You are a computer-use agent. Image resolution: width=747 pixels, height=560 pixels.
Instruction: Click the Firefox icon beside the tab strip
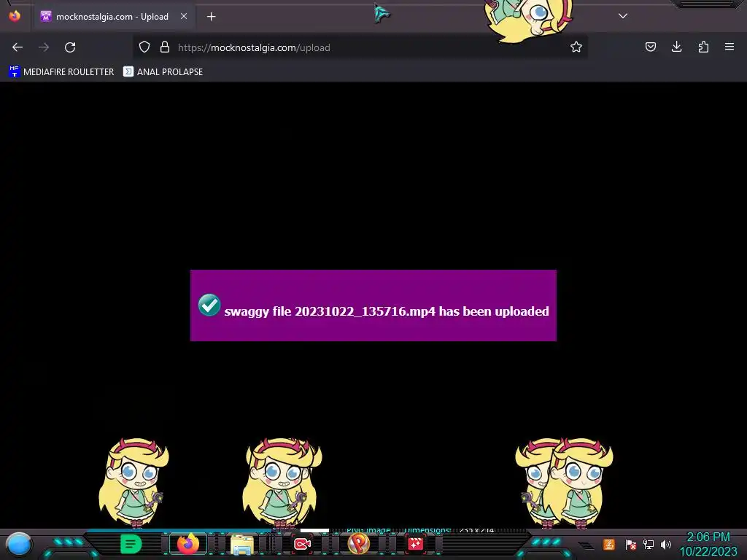pos(15,16)
